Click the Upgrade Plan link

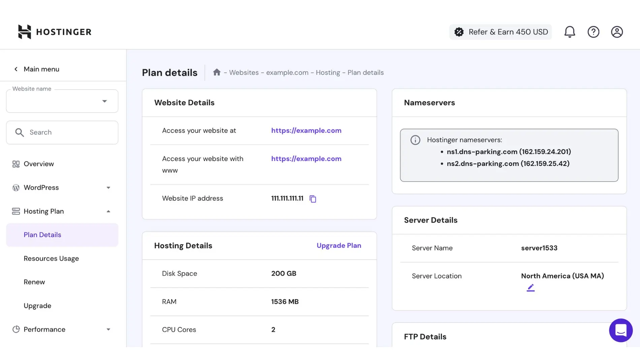[x=339, y=245]
